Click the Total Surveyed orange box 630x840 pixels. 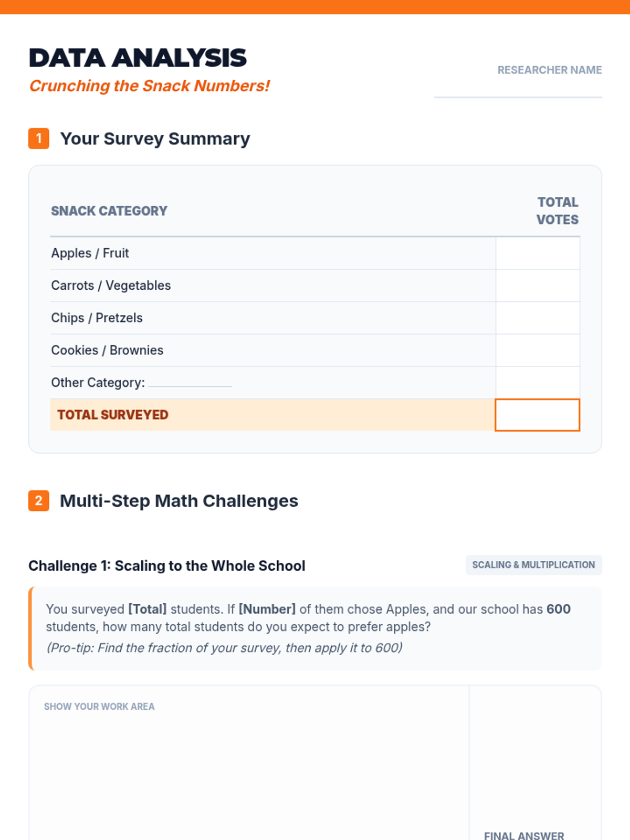coord(538,415)
